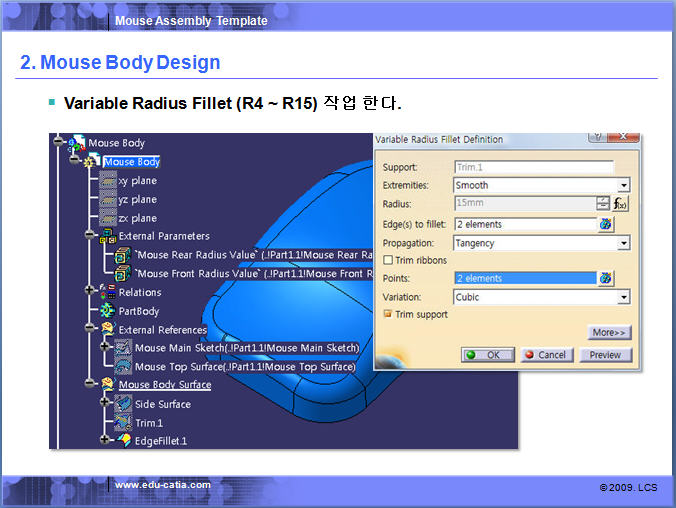Screen dimensions: 676x508
Task: Open element list icon for Edge(s) to fillet
Action: tap(605, 224)
